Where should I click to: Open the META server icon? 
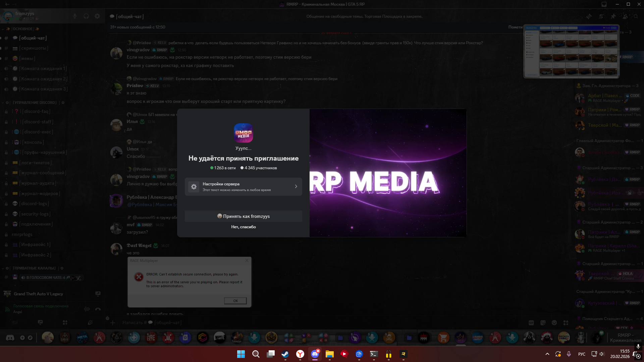click(82, 338)
